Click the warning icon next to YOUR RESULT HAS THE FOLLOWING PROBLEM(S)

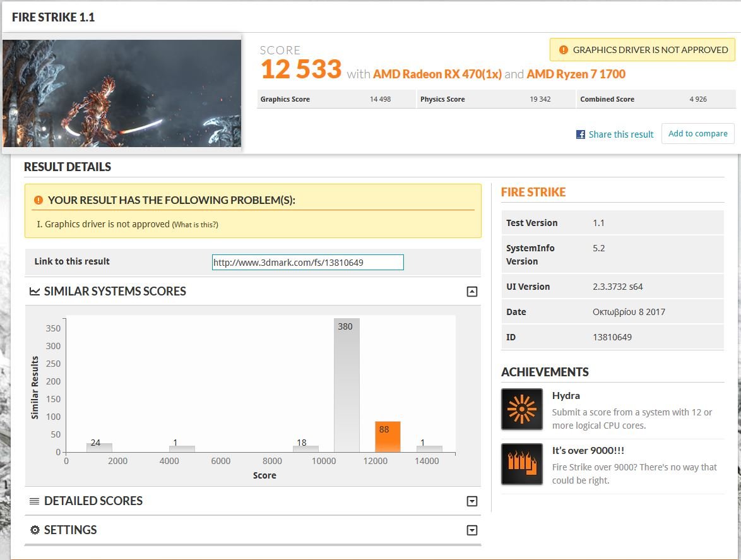click(x=39, y=200)
